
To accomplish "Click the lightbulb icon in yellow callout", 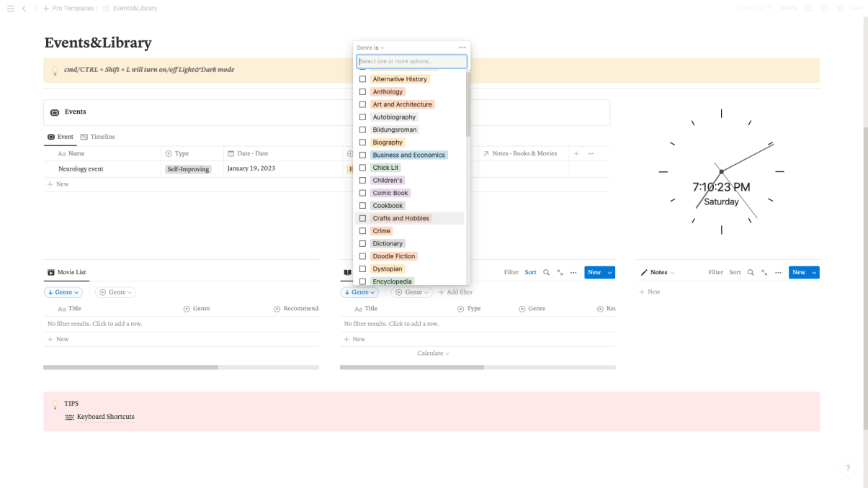I will (55, 71).
